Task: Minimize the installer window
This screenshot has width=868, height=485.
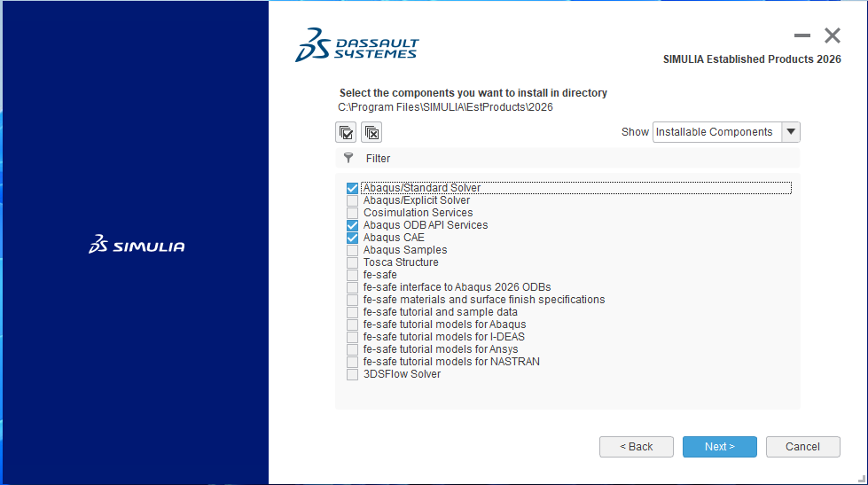Action: 802,35
